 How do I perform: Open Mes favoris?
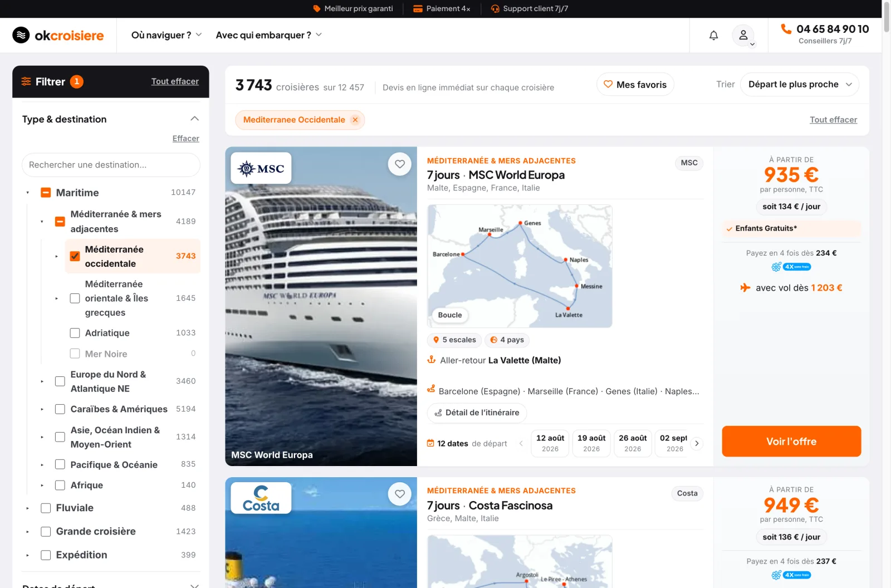[635, 85]
